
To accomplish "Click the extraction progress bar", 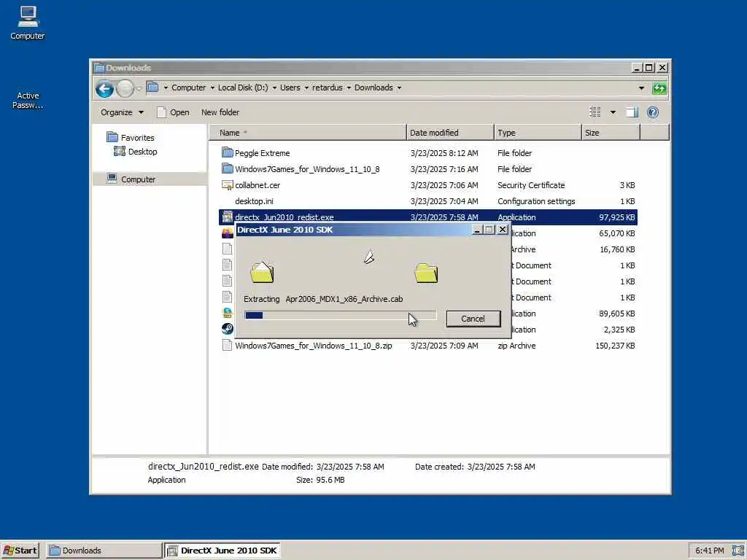I will coord(340,315).
